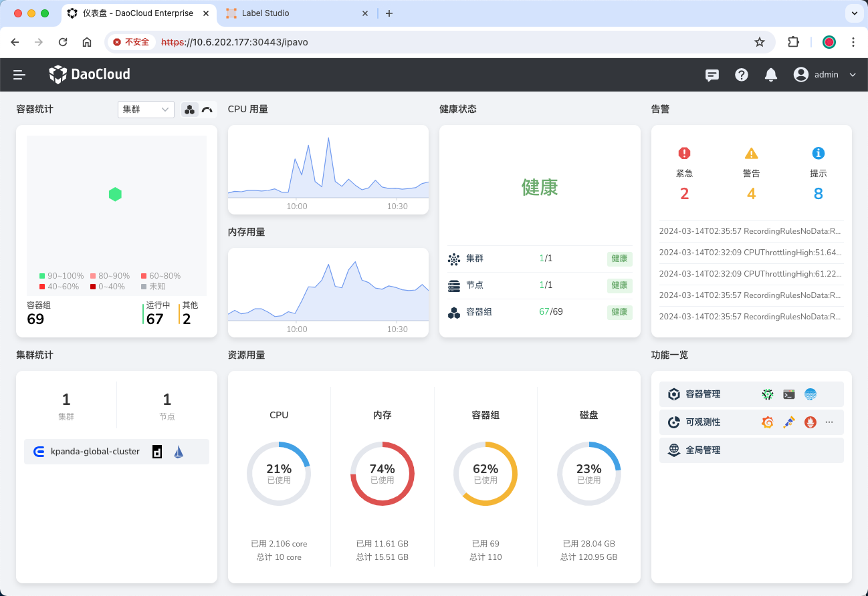The height and width of the screenshot is (596, 868).
Task: Open the messages chat icon
Action: pos(712,75)
